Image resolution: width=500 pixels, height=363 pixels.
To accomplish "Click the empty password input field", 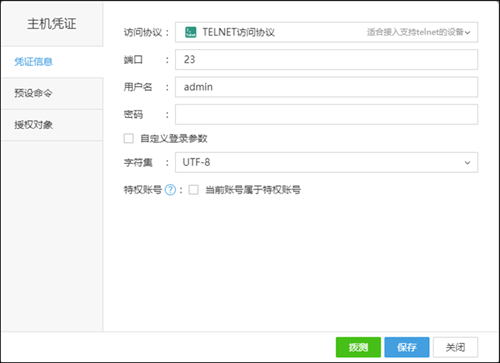I will (326, 114).
